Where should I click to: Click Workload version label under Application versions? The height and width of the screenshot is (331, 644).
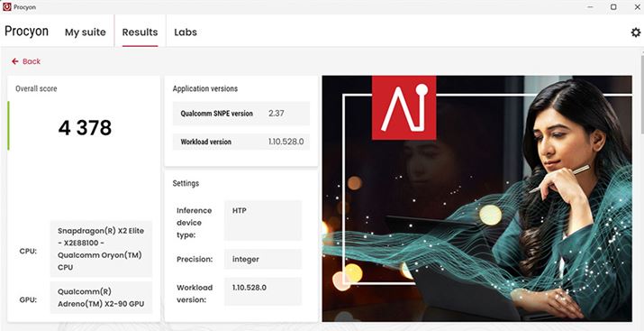(x=205, y=142)
